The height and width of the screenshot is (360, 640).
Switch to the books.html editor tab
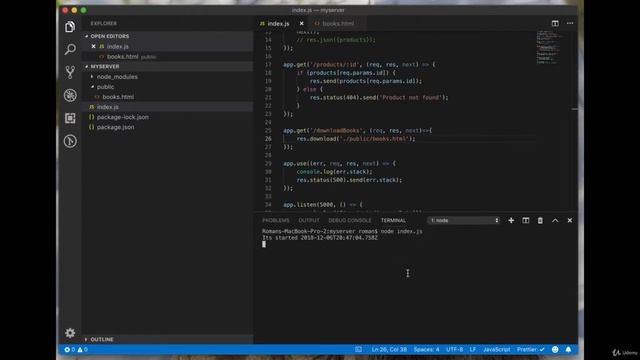338,24
